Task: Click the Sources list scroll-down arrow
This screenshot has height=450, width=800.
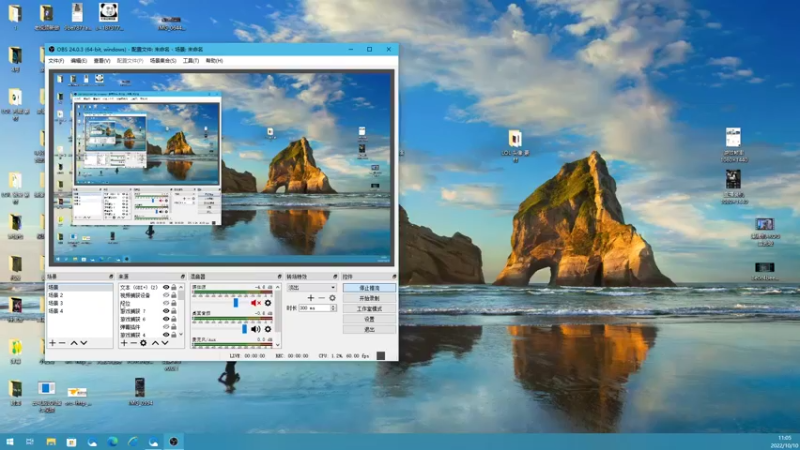Action: pyautogui.click(x=181, y=335)
